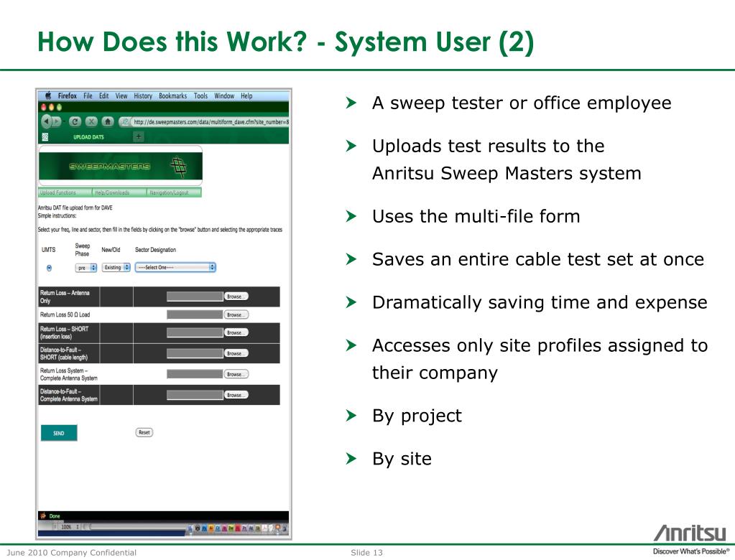735x560 pixels.
Task: Open the Apple menu icon
Action: point(48,95)
